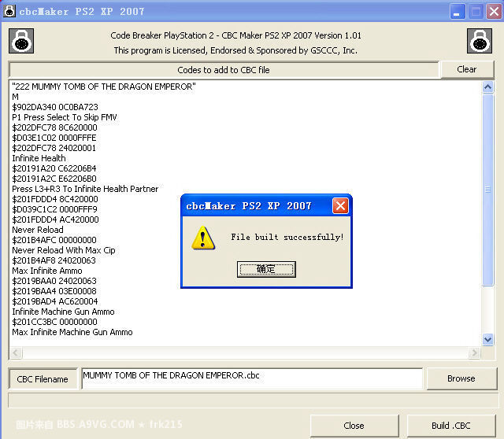Click the $902DA340 0C0BA723 code line
Image resolution: width=504 pixels, height=439 pixels.
[55, 107]
